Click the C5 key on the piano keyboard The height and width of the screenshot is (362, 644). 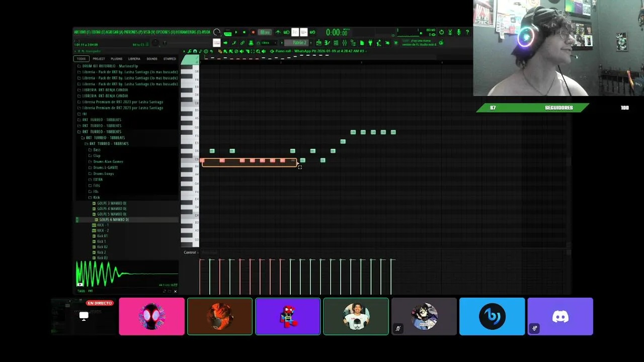(x=190, y=159)
